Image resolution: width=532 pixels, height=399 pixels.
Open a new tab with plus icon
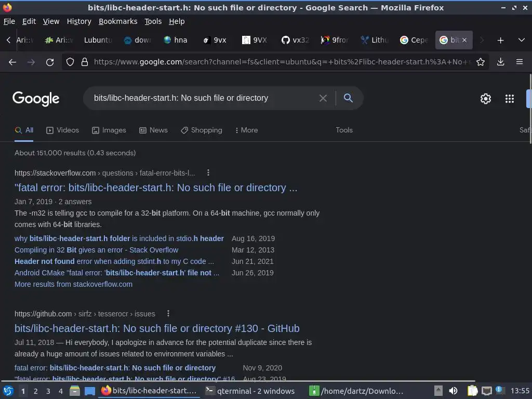pyautogui.click(x=500, y=41)
